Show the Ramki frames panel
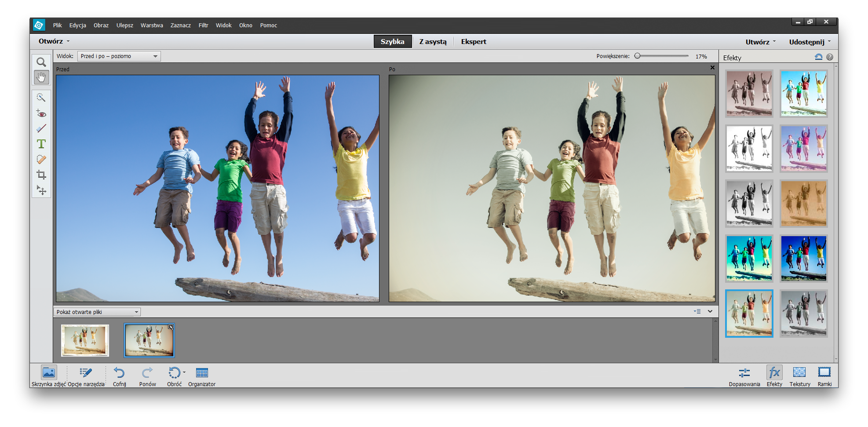This screenshot has width=868, height=427. [x=824, y=377]
